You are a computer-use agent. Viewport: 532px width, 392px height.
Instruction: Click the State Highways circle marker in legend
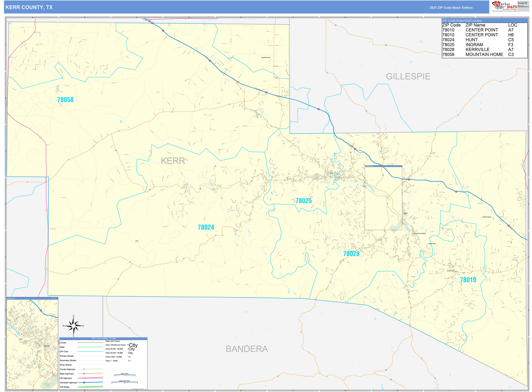pyautogui.click(x=84, y=374)
